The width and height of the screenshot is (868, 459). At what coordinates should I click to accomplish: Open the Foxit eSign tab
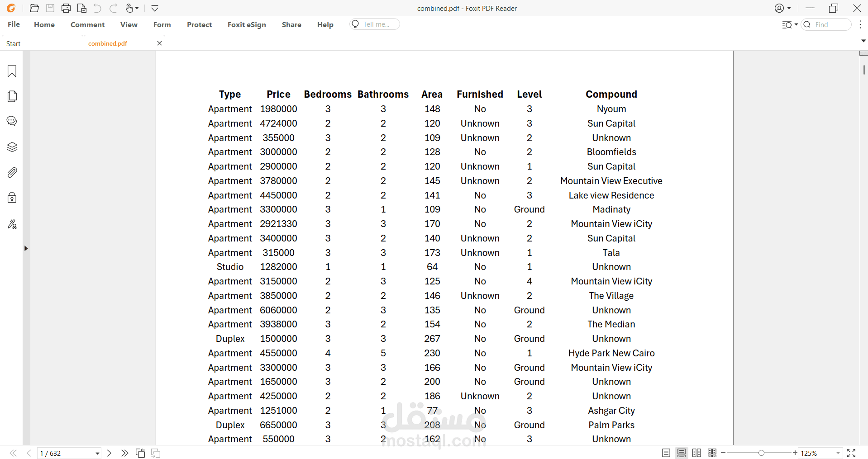247,24
